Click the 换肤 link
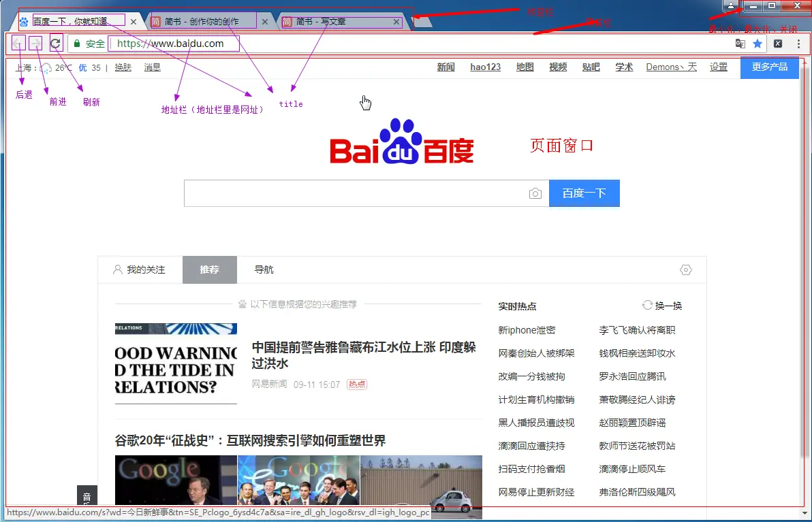Viewport: 812px width, 522px height. (123, 68)
